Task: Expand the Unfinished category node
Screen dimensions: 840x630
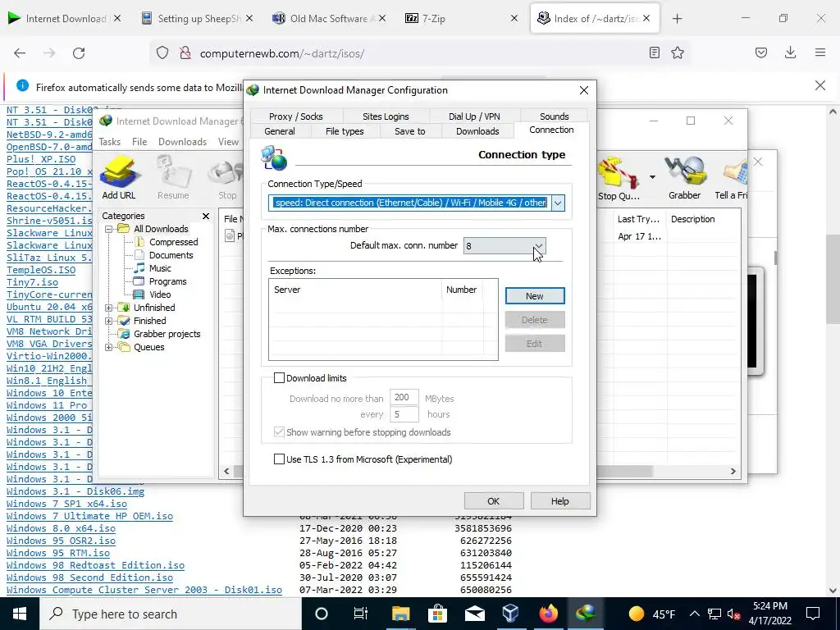Action: [x=109, y=308]
